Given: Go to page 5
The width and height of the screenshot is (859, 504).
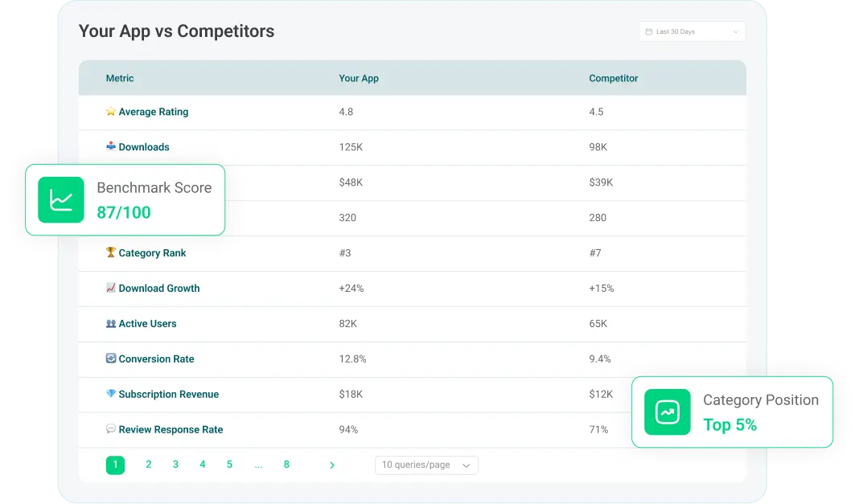Looking at the screenshot, I should pyautogui.click(x=229, y=465).
